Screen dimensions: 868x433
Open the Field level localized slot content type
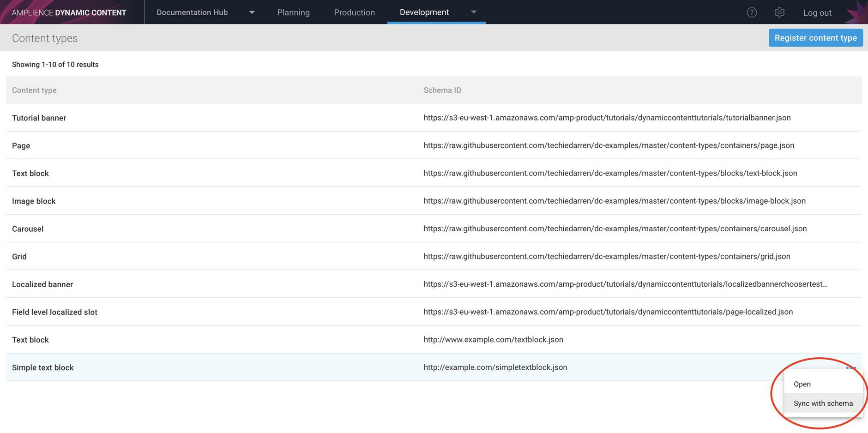pos(54,312)
